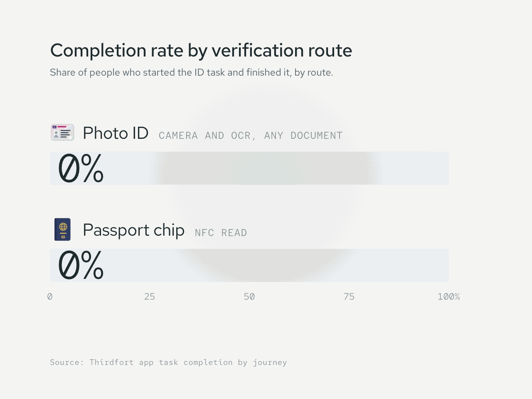532x399 pixels.
Task: Select the Photo ID route label
Action: [x=116, y=133]
